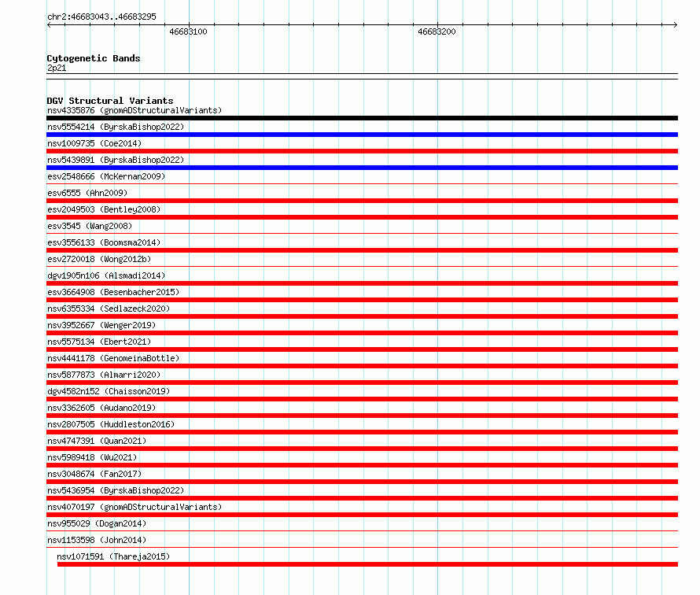The image size is (700, 595).
Task: Open variant nsv3048674 (Fan2017)
Action: pos(94,474)
